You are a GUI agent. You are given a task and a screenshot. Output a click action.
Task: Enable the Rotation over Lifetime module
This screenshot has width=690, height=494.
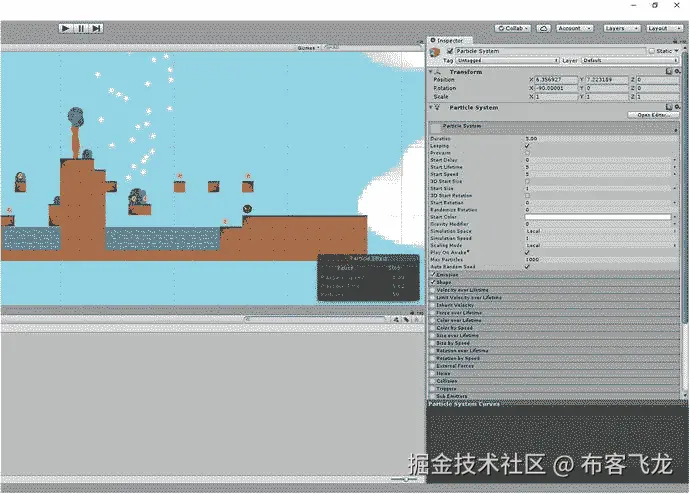point(433,351)
